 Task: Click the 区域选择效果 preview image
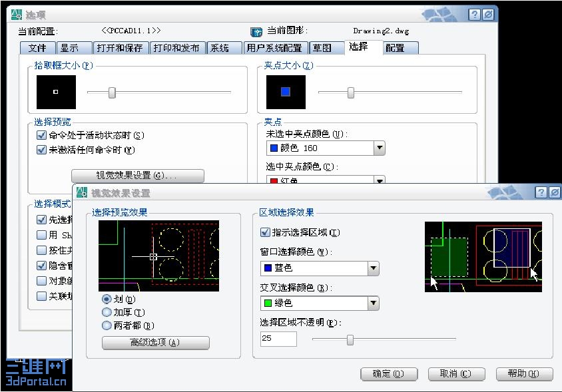[x=483, y=257]
